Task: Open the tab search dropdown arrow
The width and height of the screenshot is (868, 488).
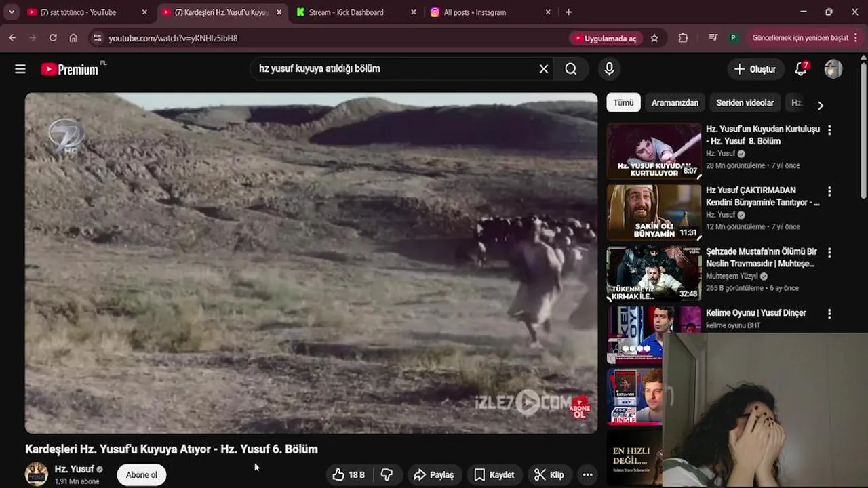Action: (12, 12)
